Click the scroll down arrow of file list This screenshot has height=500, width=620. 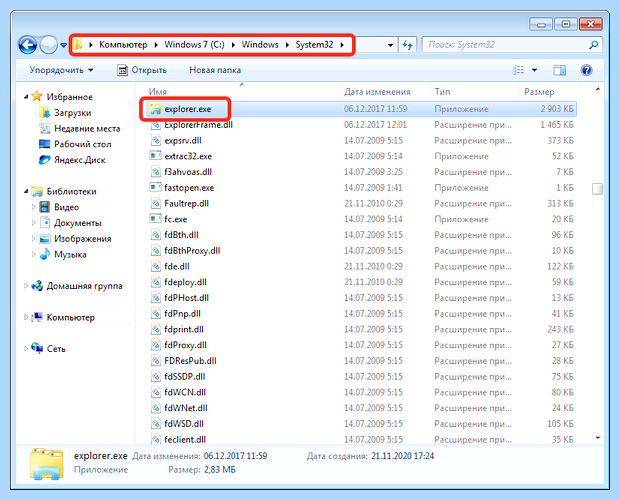tap(598, 438)
